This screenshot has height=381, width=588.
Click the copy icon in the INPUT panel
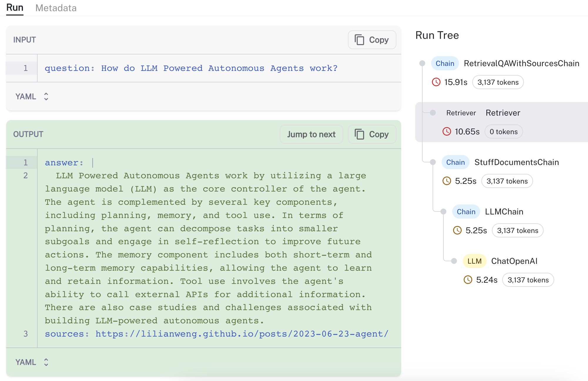[359, 40]
